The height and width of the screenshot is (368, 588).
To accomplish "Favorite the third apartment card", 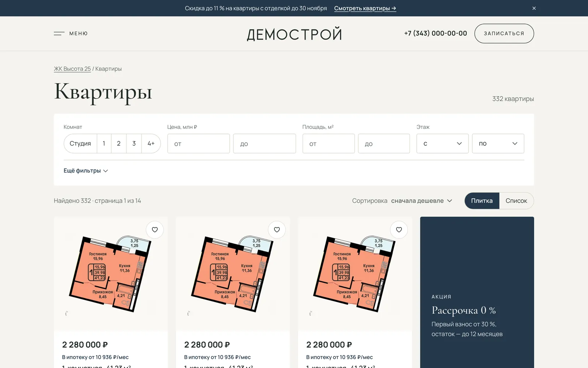I will point(399,230).
